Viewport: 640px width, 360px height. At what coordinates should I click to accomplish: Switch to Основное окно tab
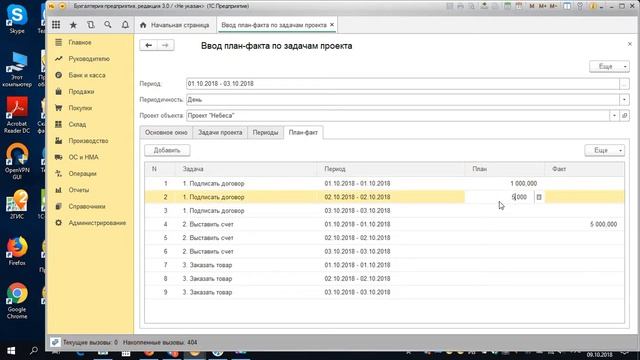(166, 133)
